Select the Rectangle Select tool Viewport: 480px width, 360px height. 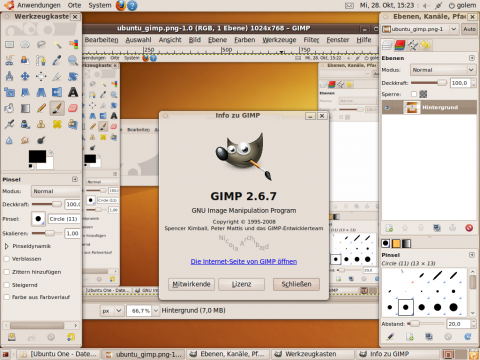click(9, 44)
